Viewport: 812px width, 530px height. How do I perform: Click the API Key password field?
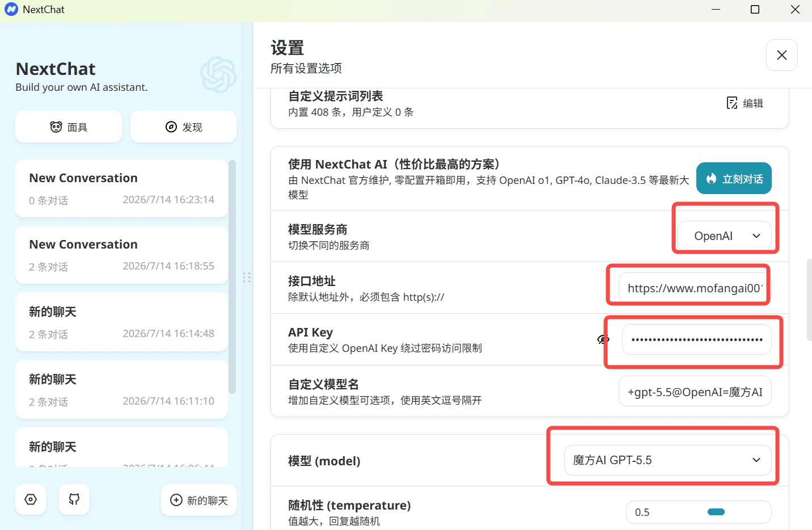coord(697,339)
